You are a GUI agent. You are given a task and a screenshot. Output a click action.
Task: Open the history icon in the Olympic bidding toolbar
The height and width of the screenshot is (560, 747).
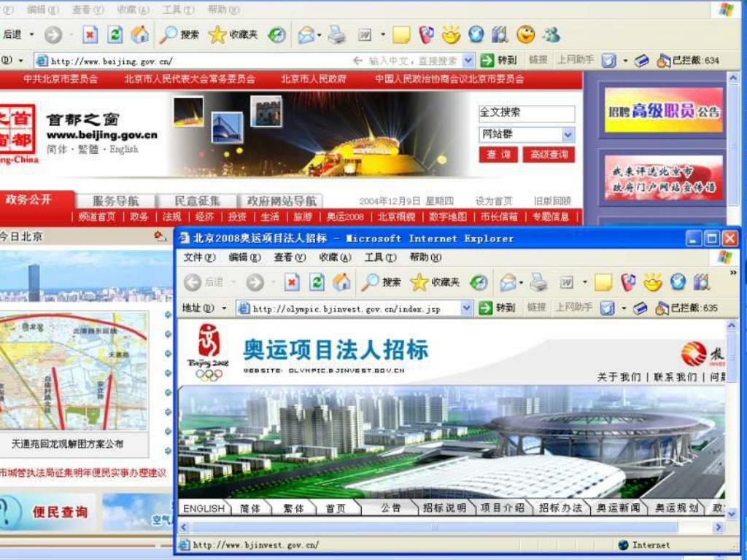479,283
